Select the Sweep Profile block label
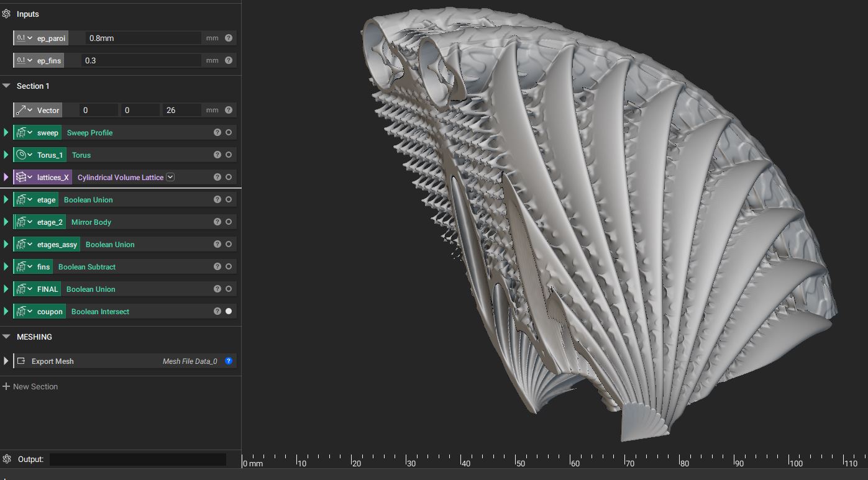 [x=89, y=132]
